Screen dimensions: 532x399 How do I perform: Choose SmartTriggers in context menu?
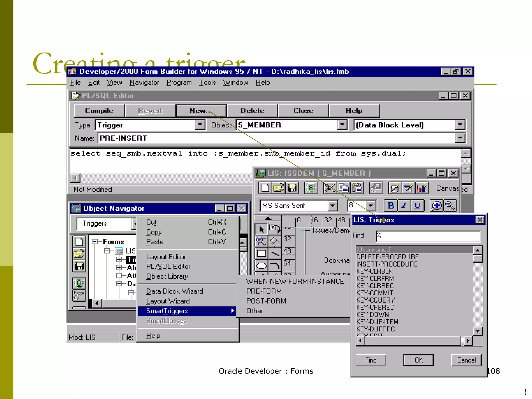(187, 311)
